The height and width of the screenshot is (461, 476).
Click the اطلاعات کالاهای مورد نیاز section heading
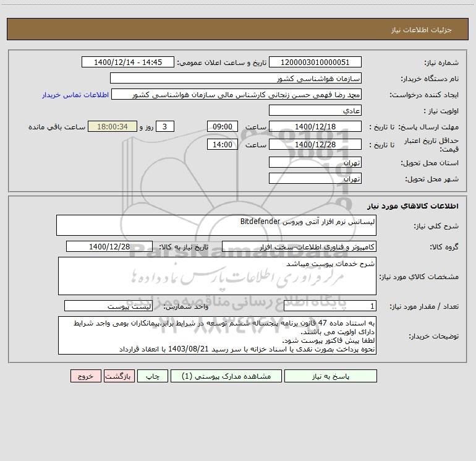412,206
